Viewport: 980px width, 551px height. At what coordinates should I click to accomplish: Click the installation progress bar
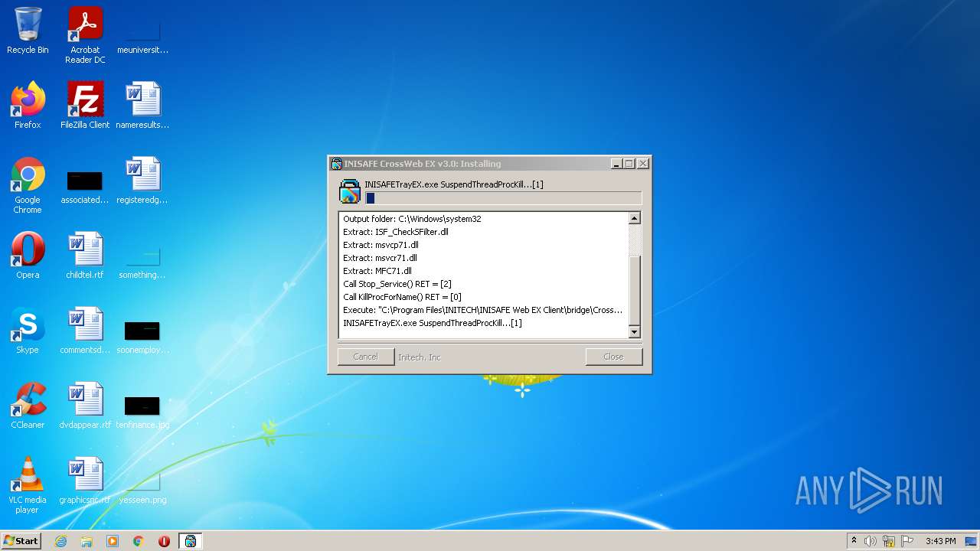pos(503,198)
